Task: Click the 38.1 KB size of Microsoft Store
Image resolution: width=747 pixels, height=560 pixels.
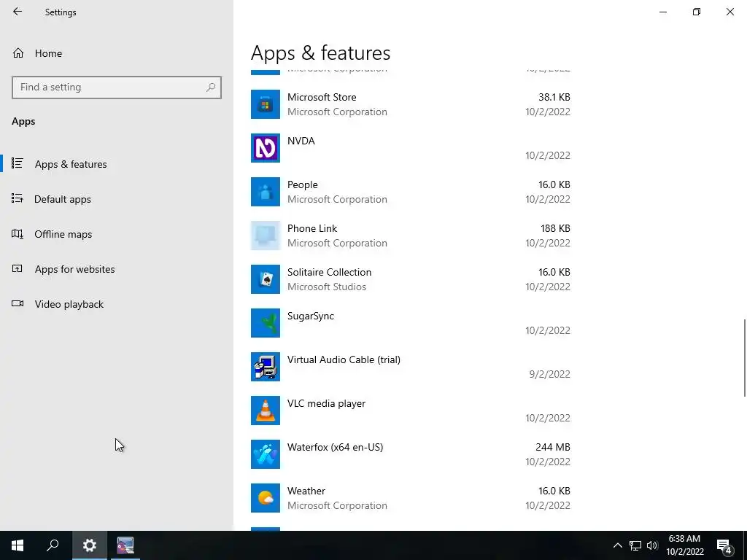Action: 554,97
